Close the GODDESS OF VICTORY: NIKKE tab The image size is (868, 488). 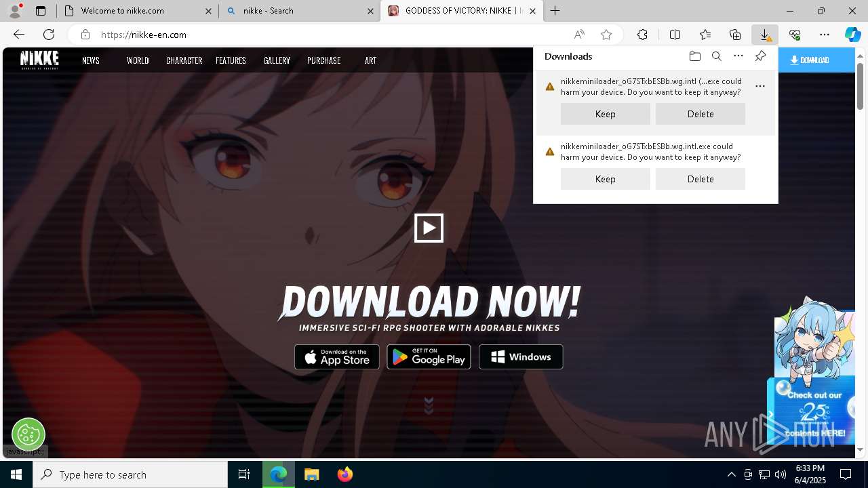coord(533,11)
